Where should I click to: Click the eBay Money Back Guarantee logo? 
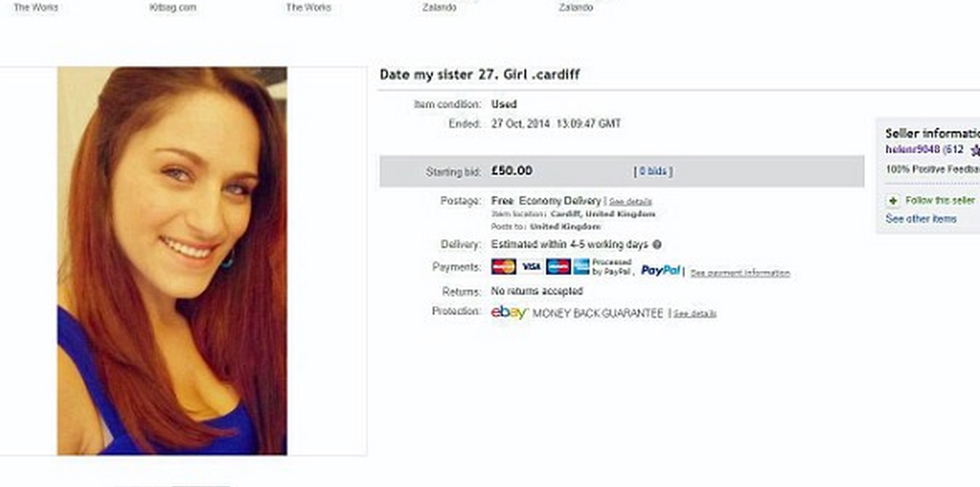tap(509, 312)
